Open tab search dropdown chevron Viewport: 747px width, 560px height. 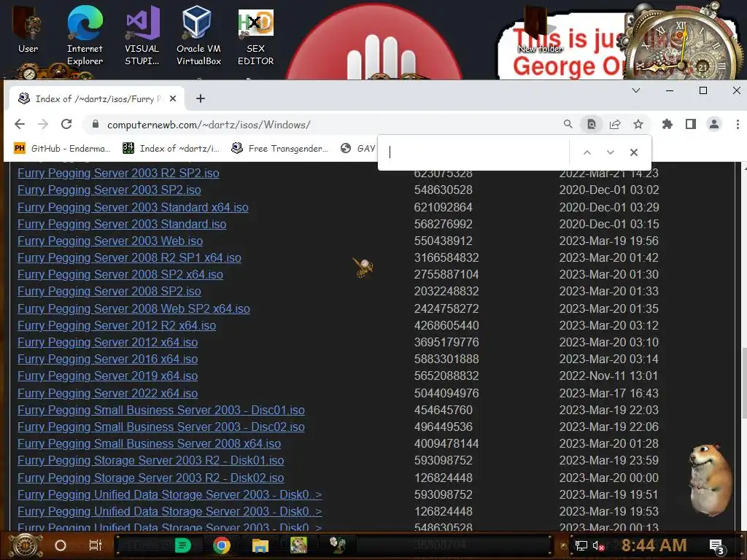point(636,90)
